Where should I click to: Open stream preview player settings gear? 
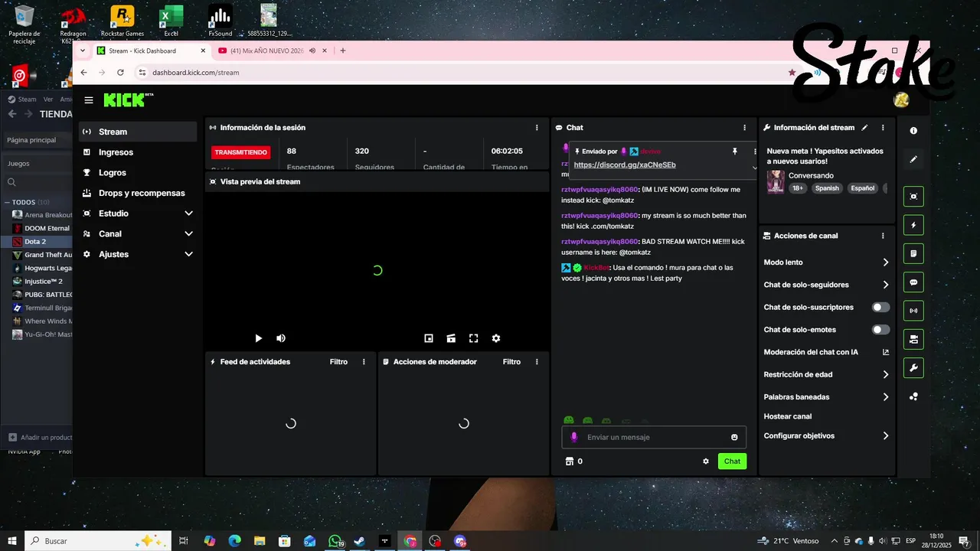click(x=496, y=338)
